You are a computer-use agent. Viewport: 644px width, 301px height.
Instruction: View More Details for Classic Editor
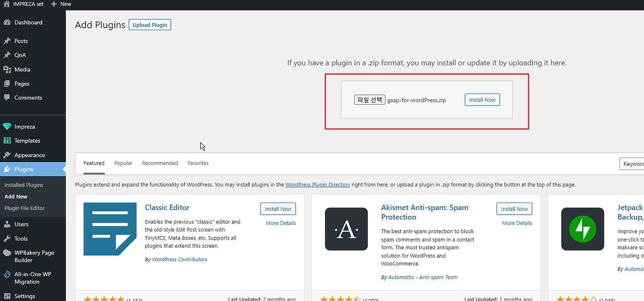coord(281,223)
